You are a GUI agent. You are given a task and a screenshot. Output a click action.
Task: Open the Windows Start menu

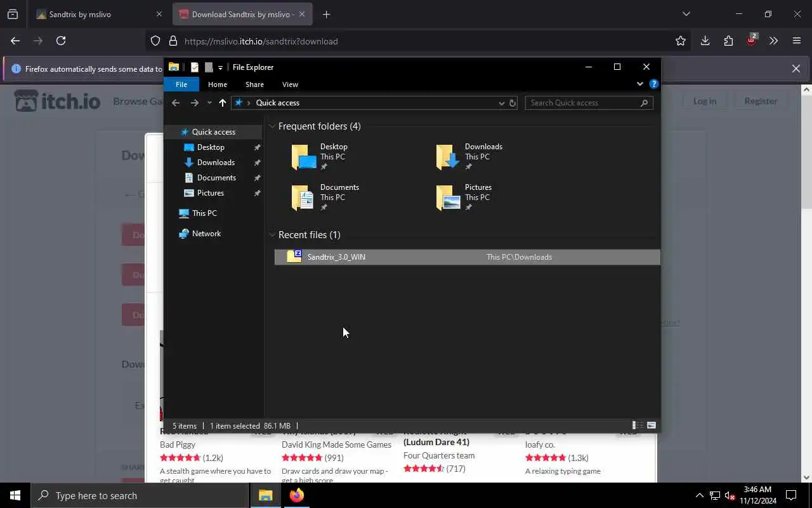coord(15,495)
